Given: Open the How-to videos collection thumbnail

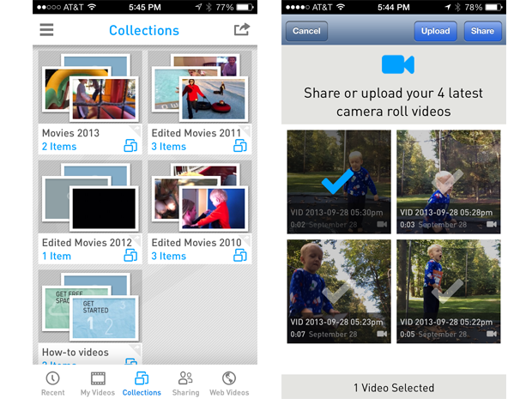Looking at the screenshot, I should pos(90,307).
